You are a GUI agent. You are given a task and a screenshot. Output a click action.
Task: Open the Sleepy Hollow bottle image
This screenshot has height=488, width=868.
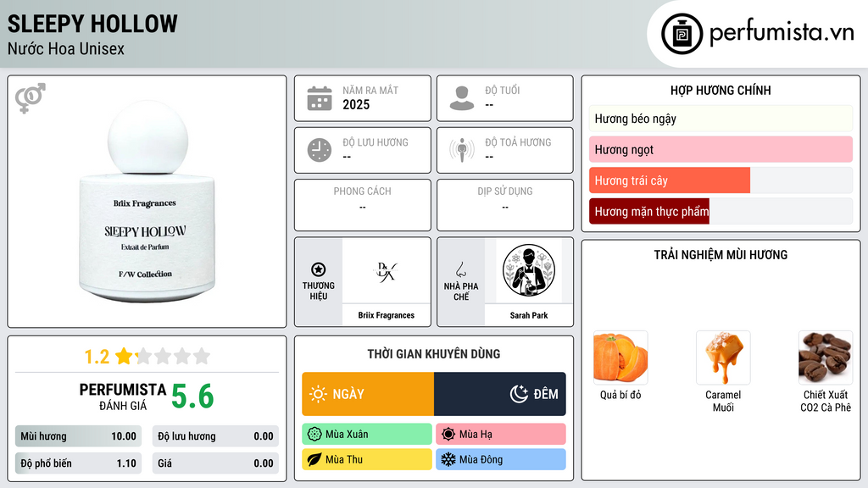click(147, 201)
